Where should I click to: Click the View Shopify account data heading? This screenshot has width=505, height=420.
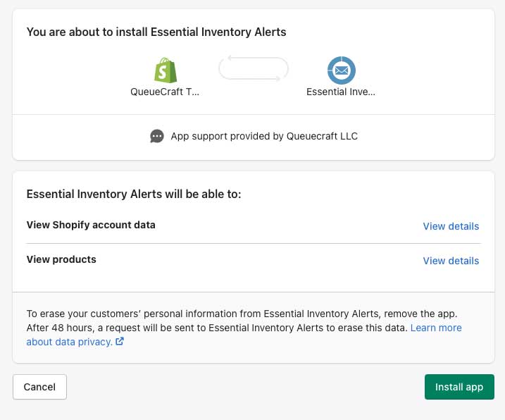coord(91,225)
